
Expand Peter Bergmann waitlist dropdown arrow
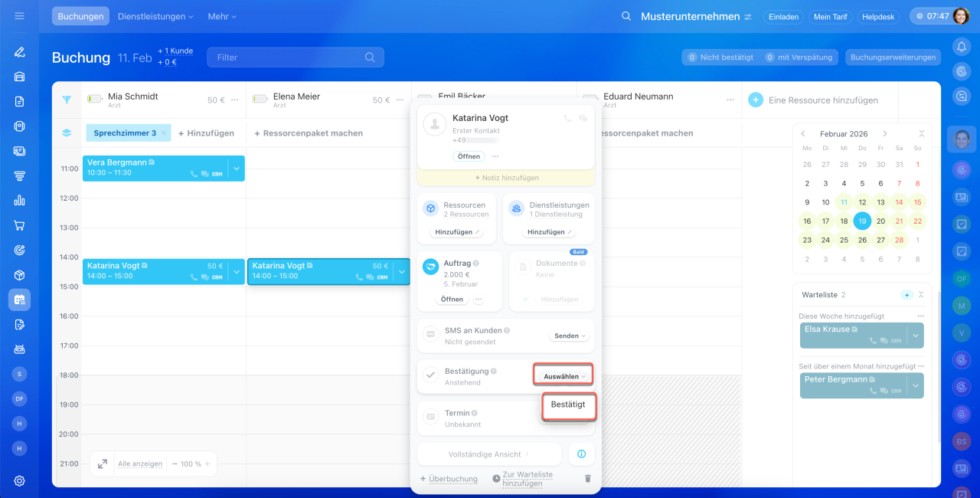coord(916,385)
